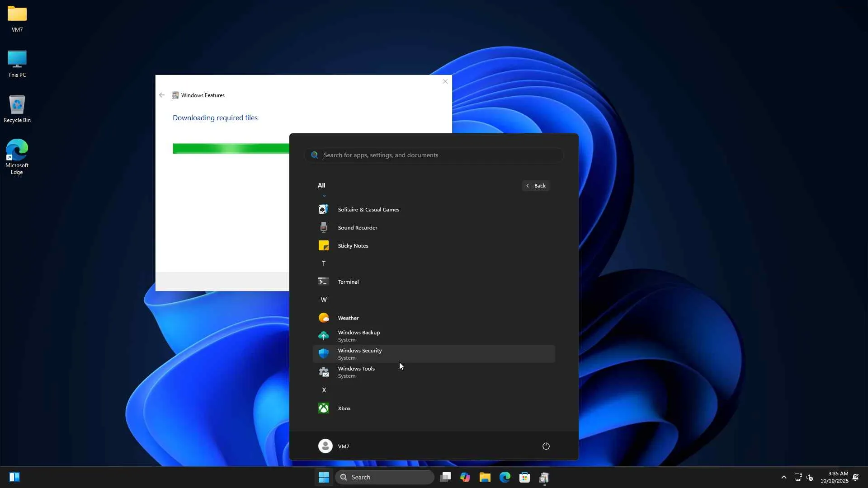The image size is (868, 488).
Task: Open Sticky Notes app
Action: (353, 246)
